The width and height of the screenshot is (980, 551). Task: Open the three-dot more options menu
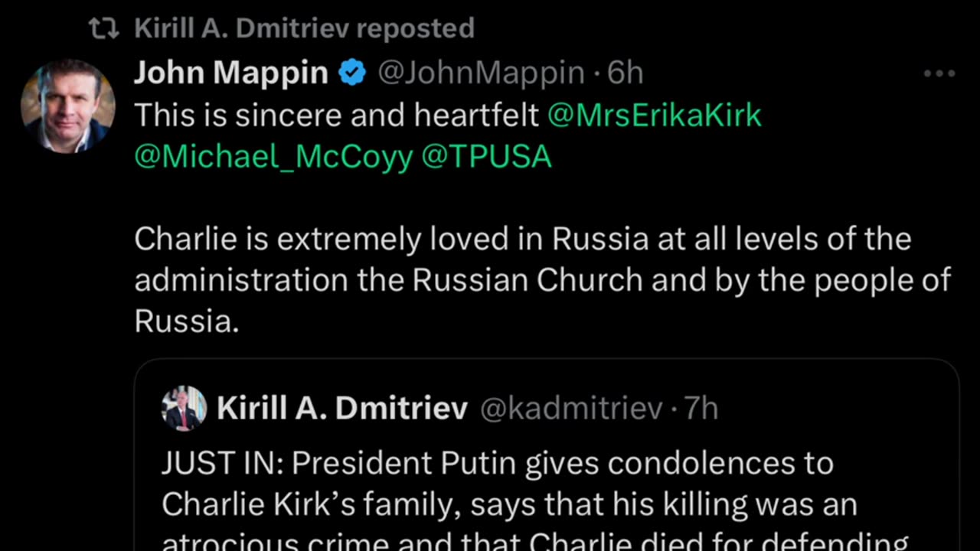(x=939, y=73)
